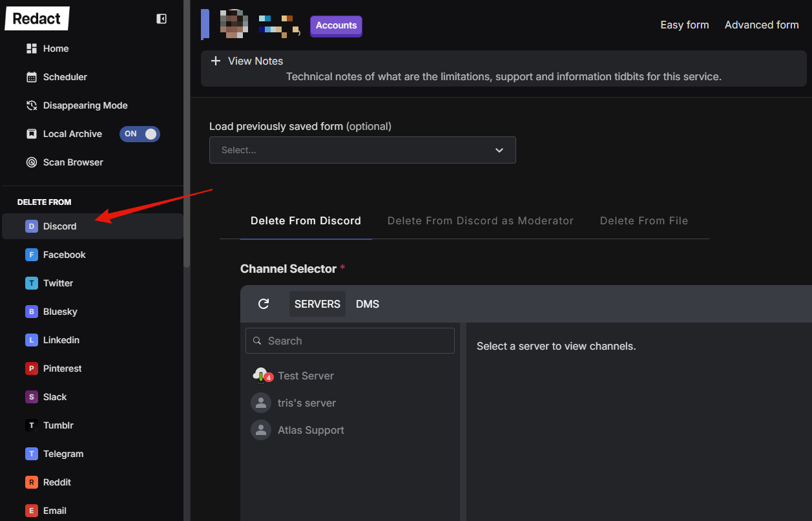The width and height of the screenshot is (812, 521).
Task: Open the Telegram deletion page
Action: tap(63, 453)
